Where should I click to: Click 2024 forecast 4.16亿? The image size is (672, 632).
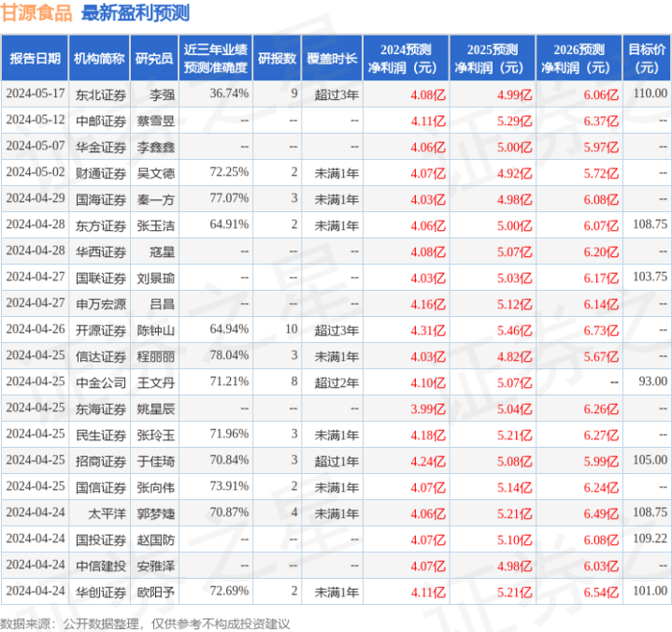pos(428,305)
